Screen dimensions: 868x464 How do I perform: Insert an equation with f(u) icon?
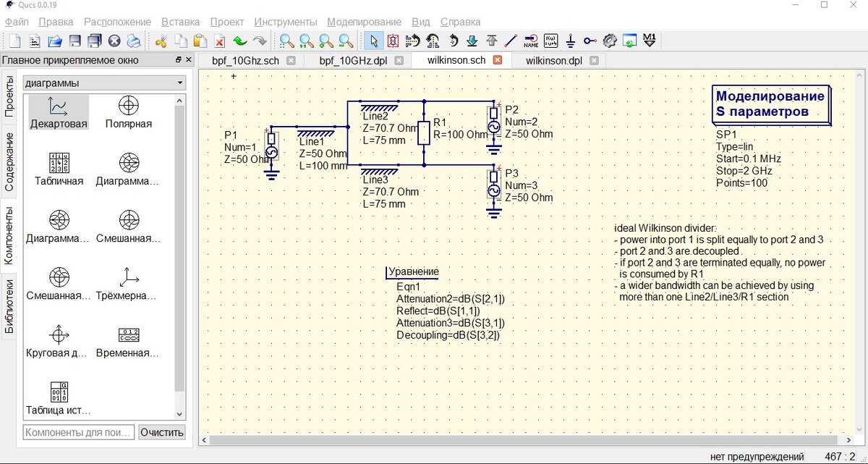point(551,41)
